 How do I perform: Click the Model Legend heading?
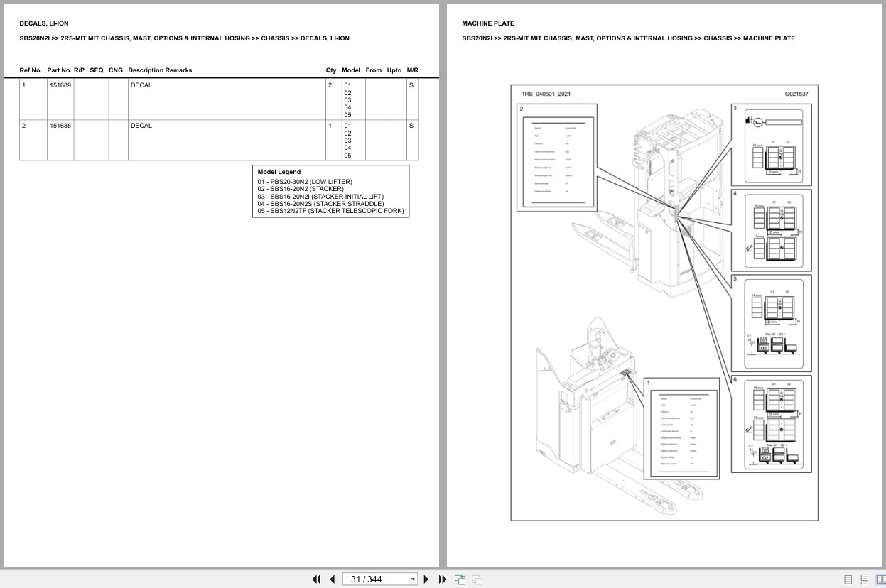coord(279,172)
